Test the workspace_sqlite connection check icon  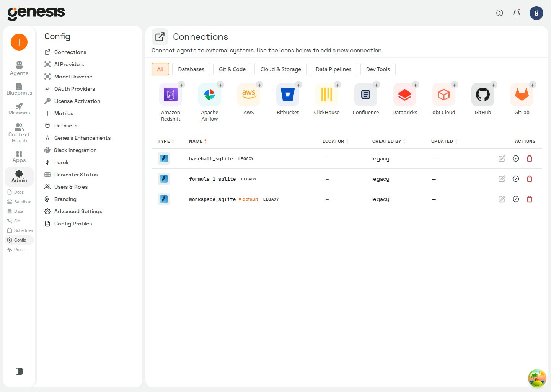516,199
